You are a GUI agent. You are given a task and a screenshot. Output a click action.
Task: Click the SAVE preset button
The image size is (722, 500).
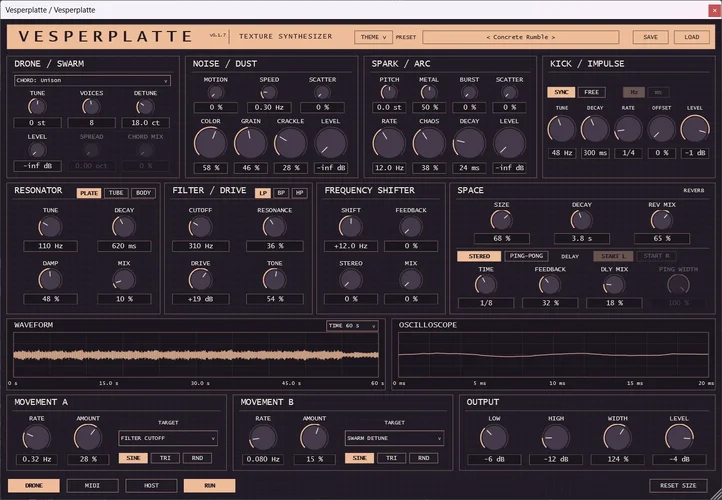click(x=650, y=37)
